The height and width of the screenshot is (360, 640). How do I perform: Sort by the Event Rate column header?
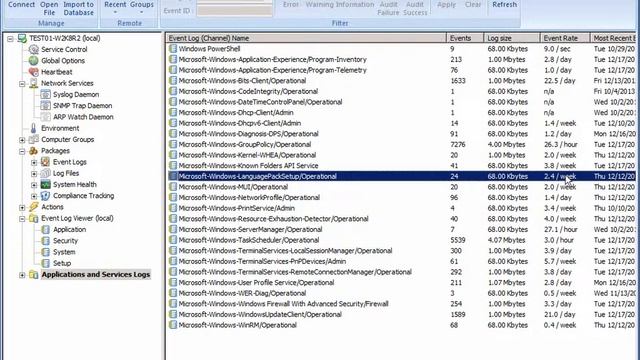click(565, 38)
